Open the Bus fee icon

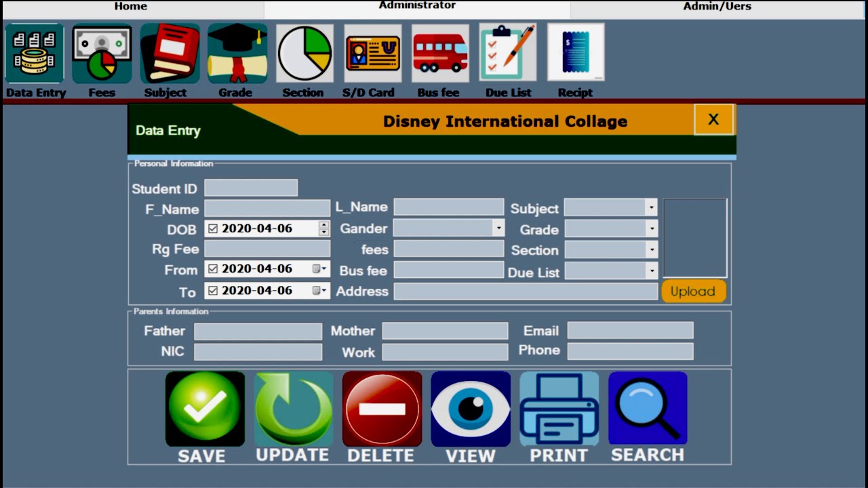440,54
